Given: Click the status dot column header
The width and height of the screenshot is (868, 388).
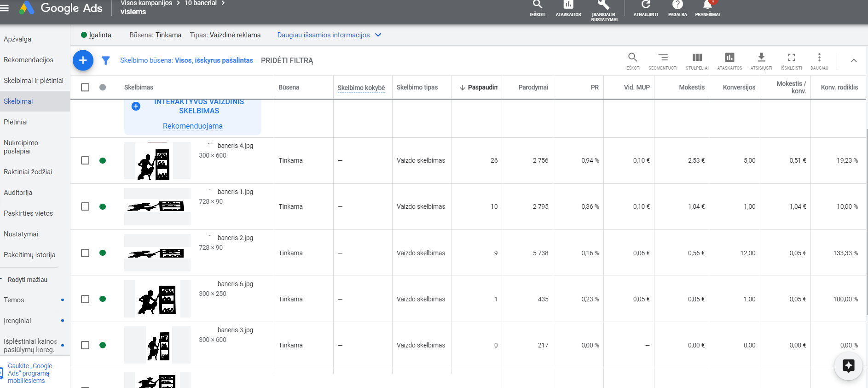Looking at the screenshot, I should point(103,87).
